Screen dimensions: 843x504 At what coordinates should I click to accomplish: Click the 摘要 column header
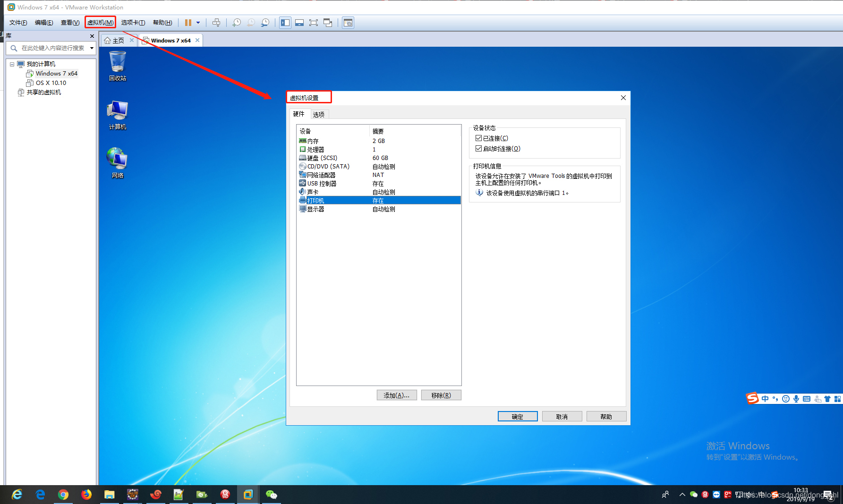tap(415, 131)
